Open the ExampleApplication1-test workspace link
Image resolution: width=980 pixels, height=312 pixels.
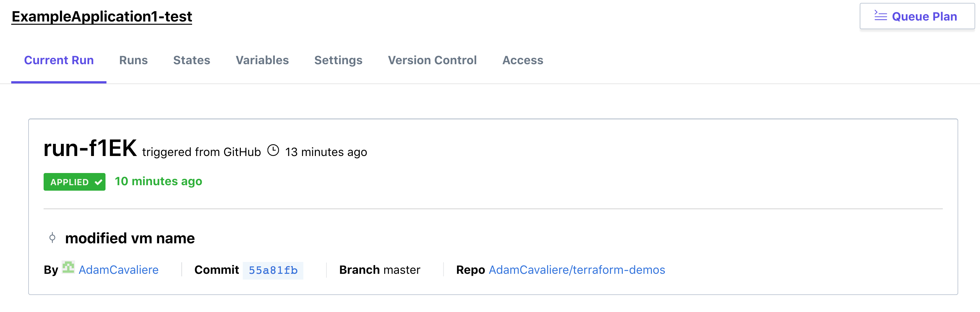(x=102, y=16)
